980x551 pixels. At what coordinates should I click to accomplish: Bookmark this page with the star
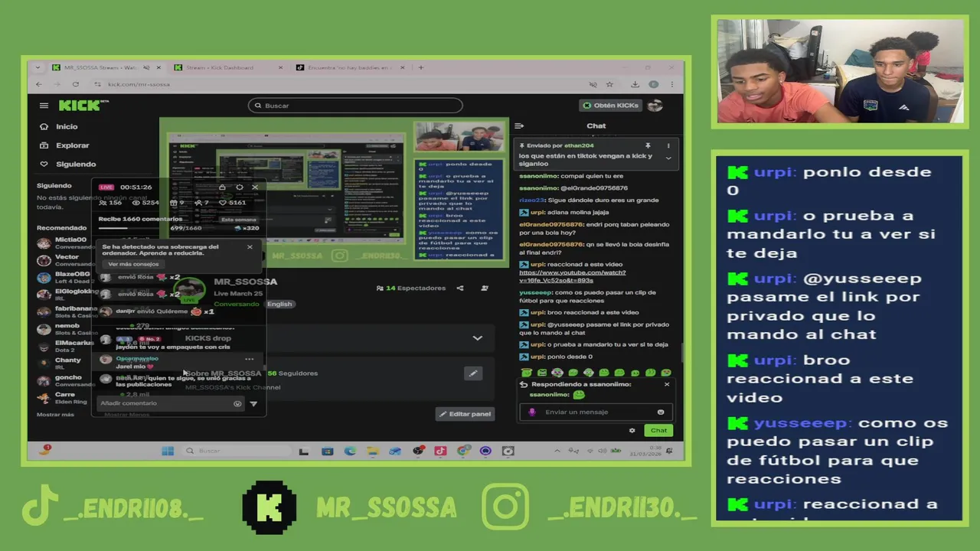pos(609,84)
